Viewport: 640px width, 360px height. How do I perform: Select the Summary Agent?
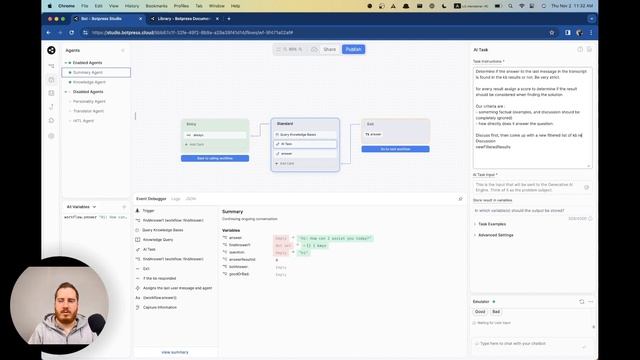tap(96, 73)
